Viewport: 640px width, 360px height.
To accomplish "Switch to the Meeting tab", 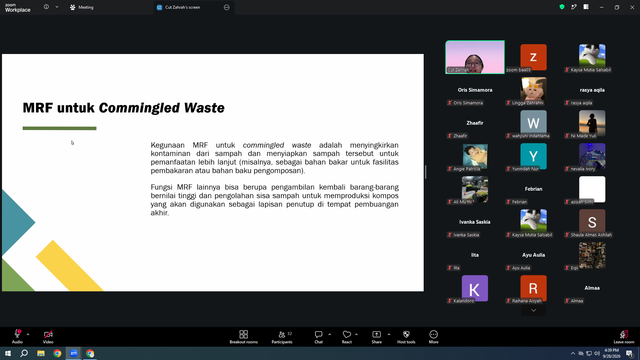I will (82, 7).
